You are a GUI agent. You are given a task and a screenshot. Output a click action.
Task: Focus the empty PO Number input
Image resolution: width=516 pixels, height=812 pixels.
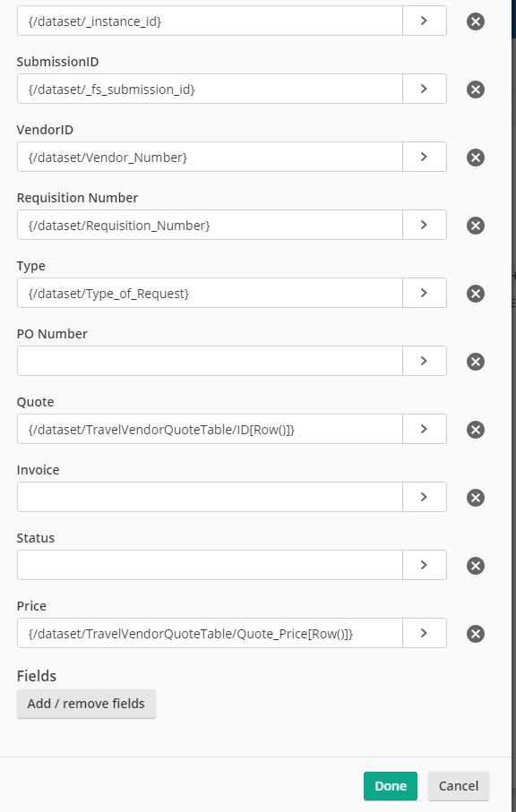click(210, 361)
